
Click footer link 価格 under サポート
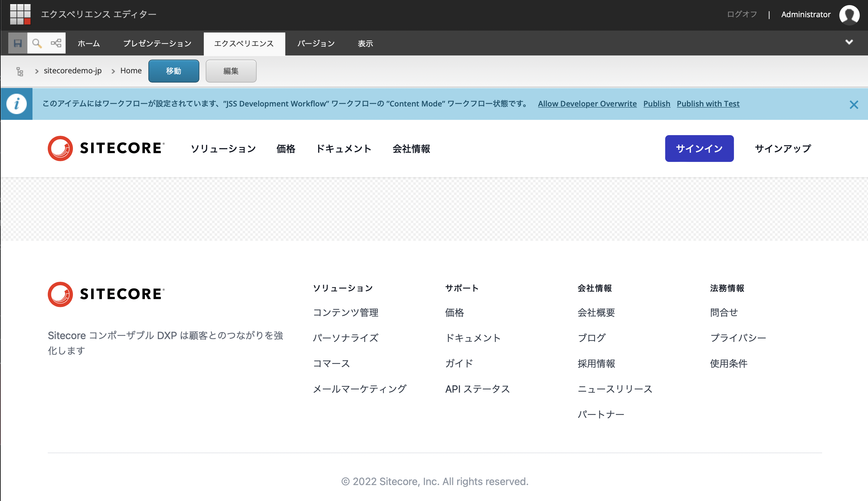(454, 312)
